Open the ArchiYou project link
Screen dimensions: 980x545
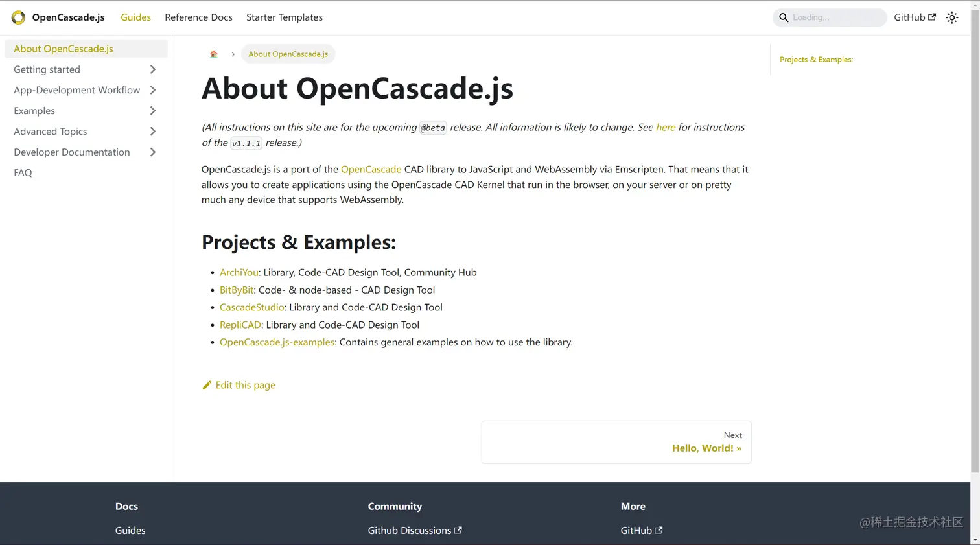point(239,272)
